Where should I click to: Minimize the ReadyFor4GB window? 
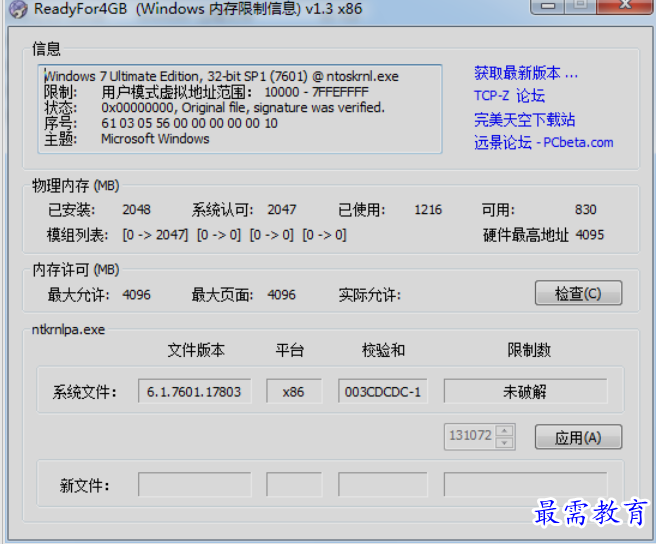(x=548, y=6)
